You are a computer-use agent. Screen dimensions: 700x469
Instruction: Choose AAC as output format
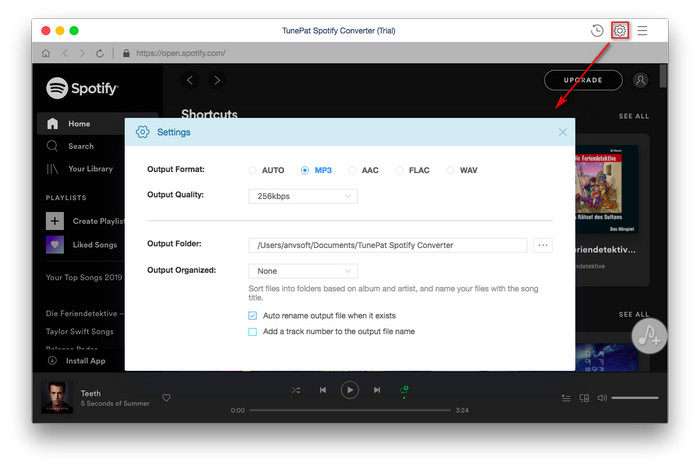(353, 170)
